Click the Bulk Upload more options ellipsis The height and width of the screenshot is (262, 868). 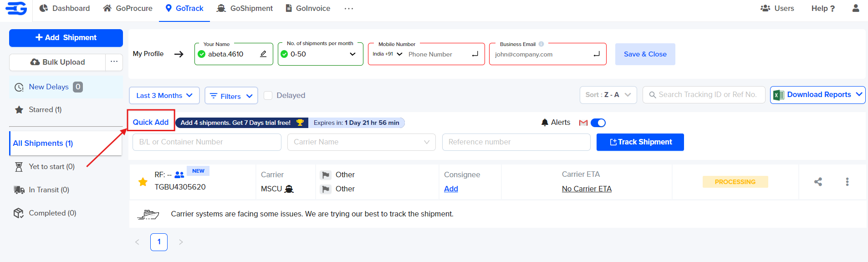coord(114,62)
